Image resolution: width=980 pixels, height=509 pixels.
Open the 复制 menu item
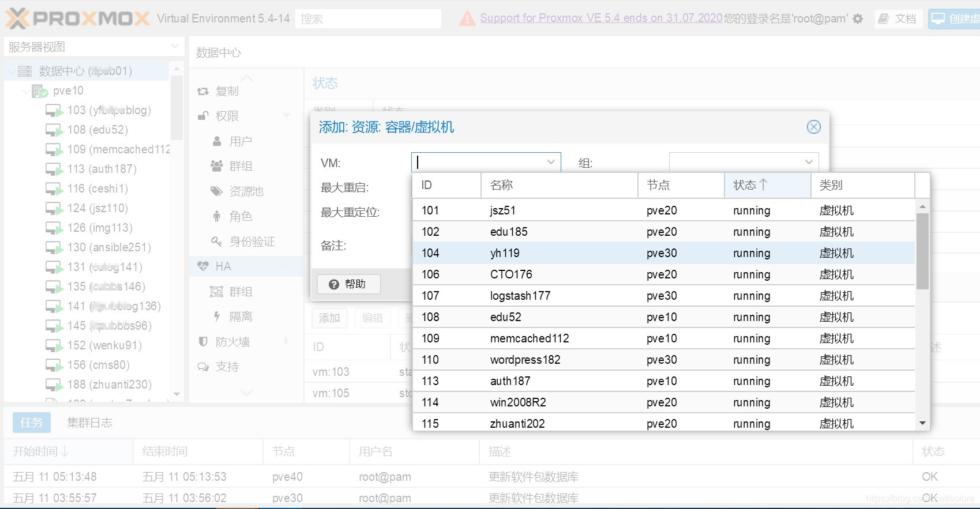pos(246,91)
